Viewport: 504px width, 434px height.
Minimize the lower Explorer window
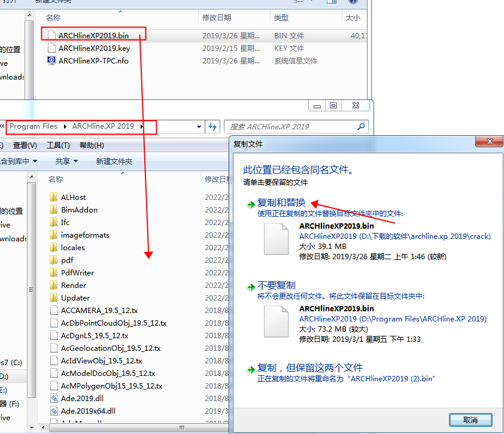[317, 105]
